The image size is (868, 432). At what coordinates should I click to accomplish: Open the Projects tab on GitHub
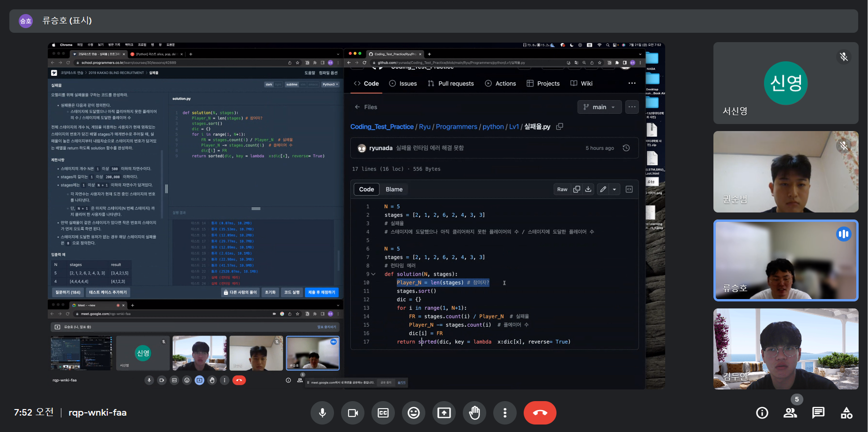coord(543,83)
